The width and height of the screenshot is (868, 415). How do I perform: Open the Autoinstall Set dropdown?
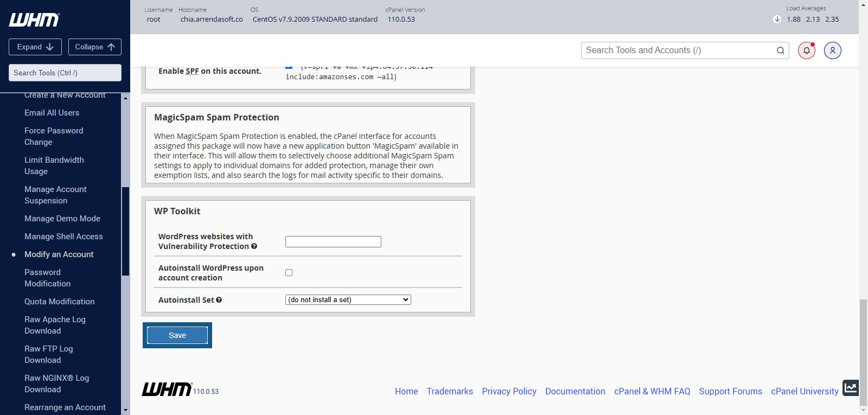click(x=348, y=299)
